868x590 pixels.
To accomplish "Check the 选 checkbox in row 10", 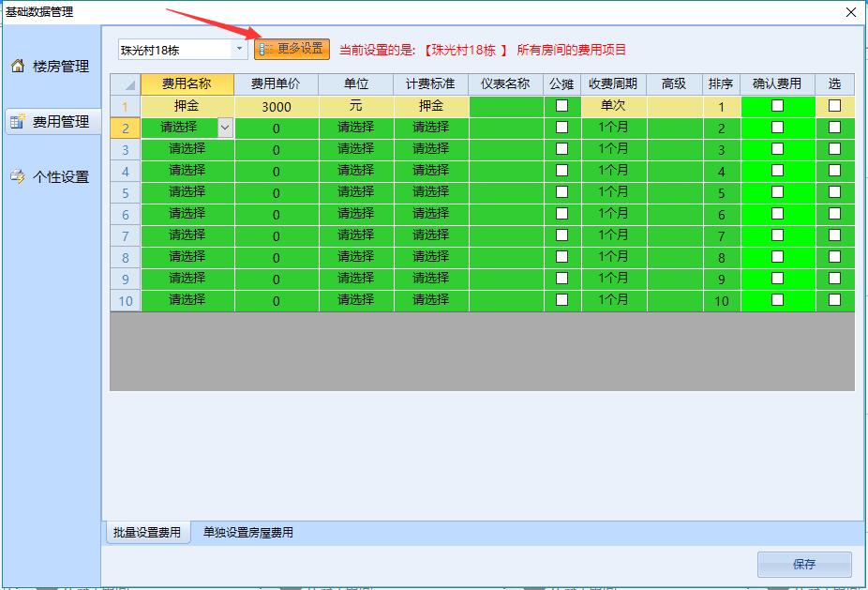I will [x=834, y=300].
